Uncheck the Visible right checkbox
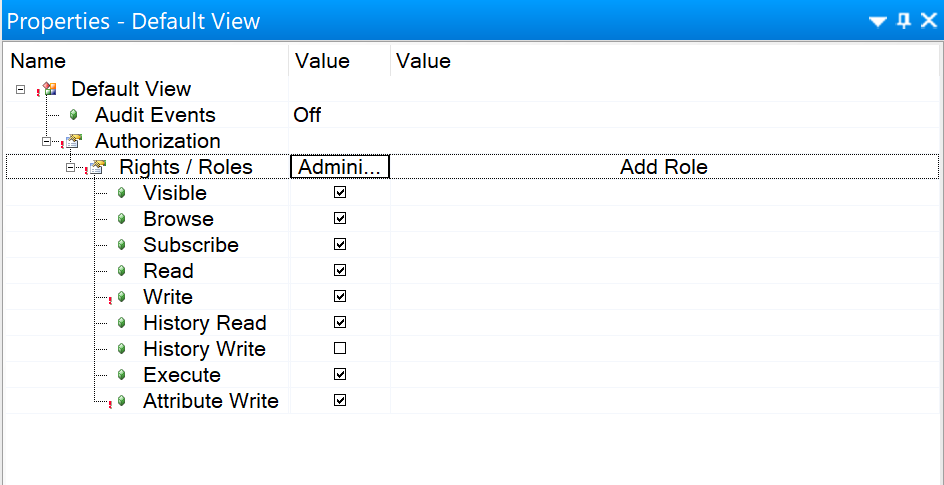 (340, 193)
